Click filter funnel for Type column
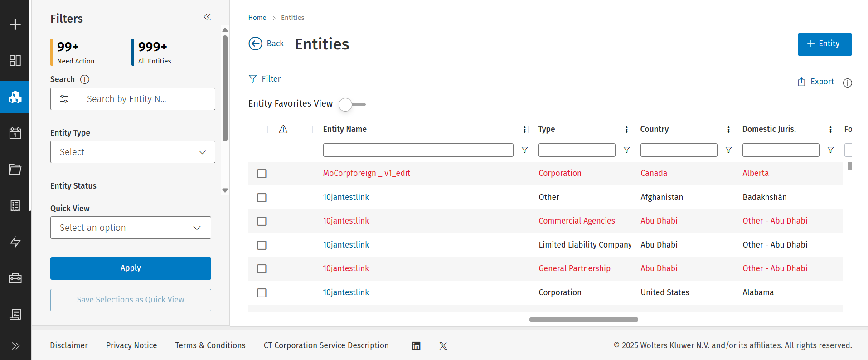 pyautogui.click(x=626, y=150)
